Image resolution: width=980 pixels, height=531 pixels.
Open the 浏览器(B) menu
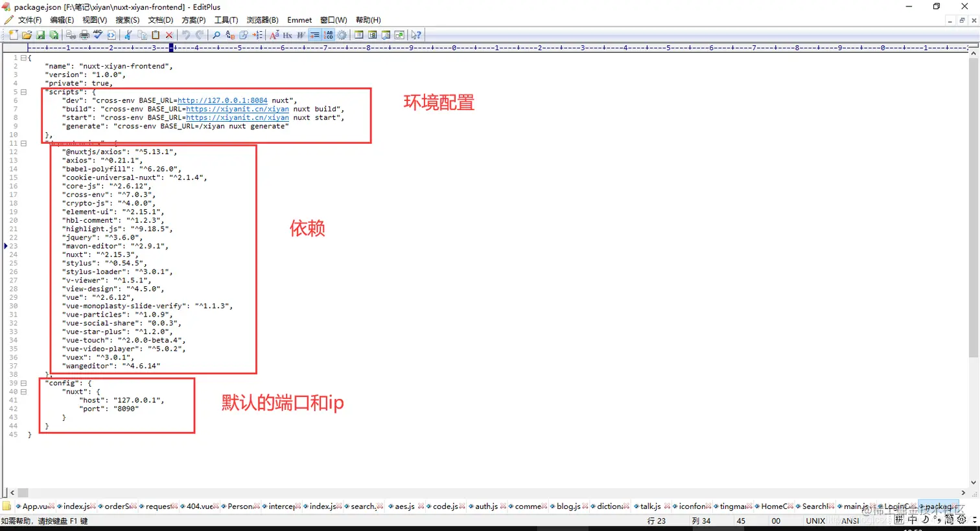click(262, 20)
